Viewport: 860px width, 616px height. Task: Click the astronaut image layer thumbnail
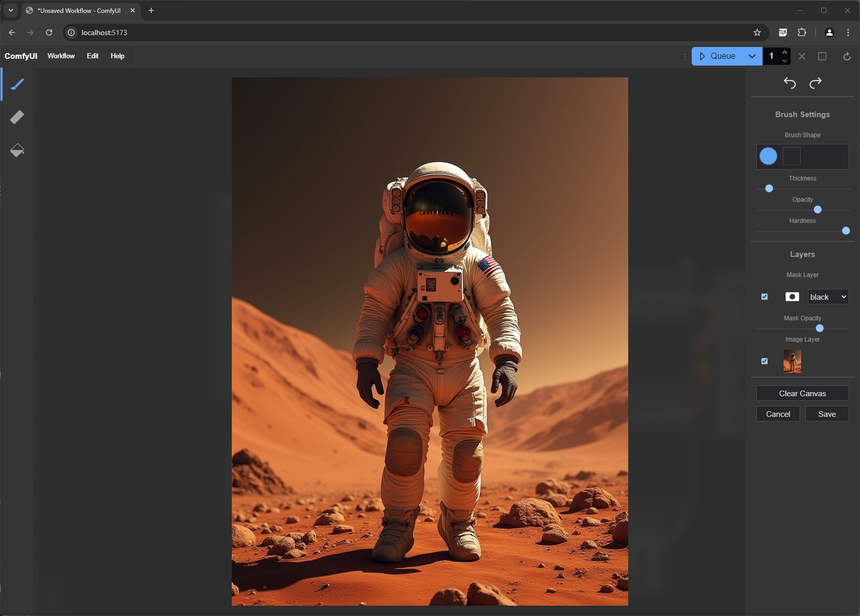tap(792, 361)
